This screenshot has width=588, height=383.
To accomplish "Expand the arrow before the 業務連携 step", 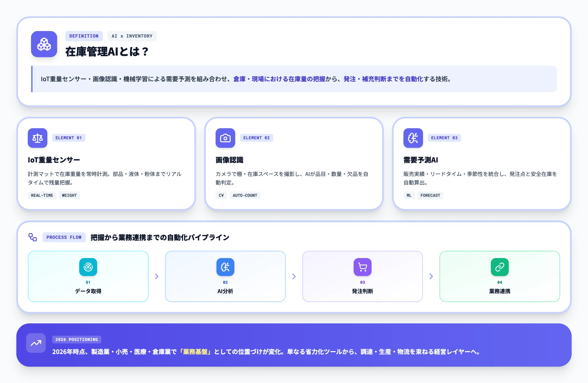I will click(x=431, y=276).
